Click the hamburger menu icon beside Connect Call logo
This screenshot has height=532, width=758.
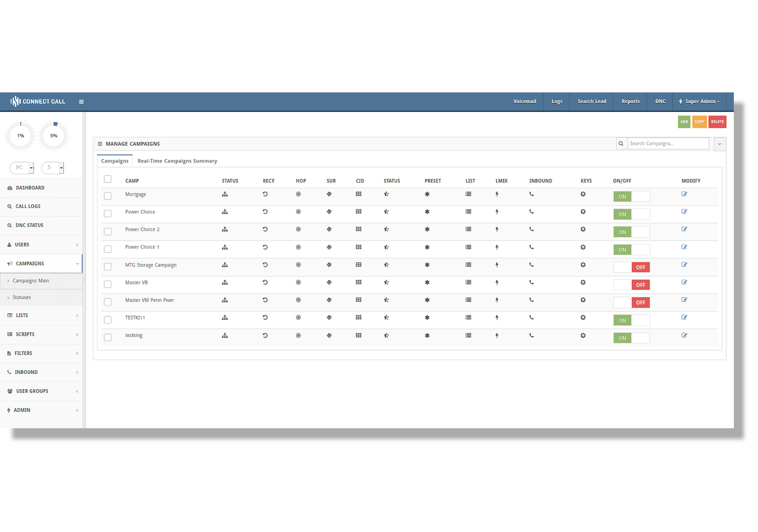(81, 102)
